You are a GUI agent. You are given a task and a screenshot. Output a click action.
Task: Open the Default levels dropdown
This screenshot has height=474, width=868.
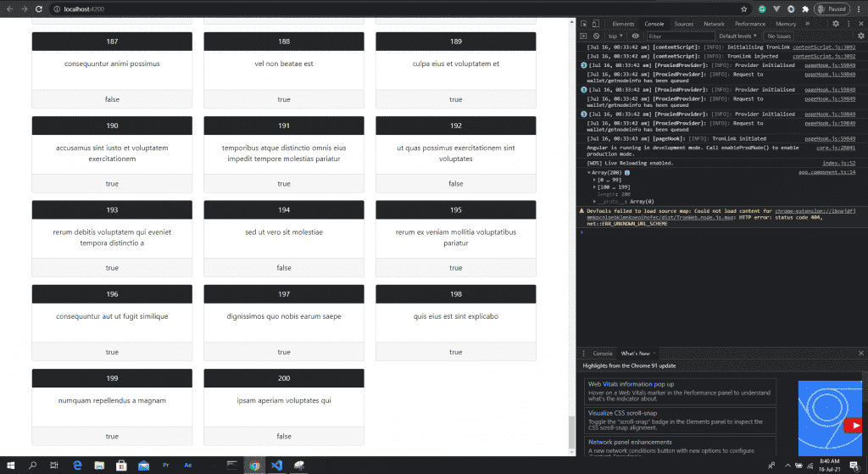pos(737,36)
